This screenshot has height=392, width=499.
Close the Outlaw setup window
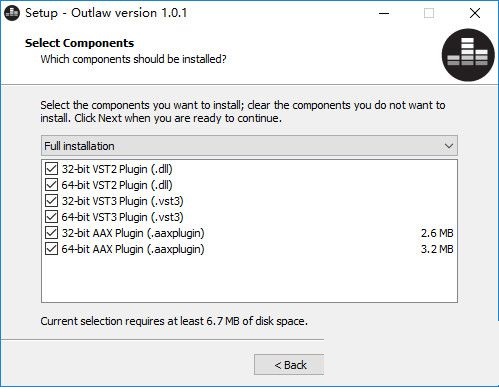point(475,13)
